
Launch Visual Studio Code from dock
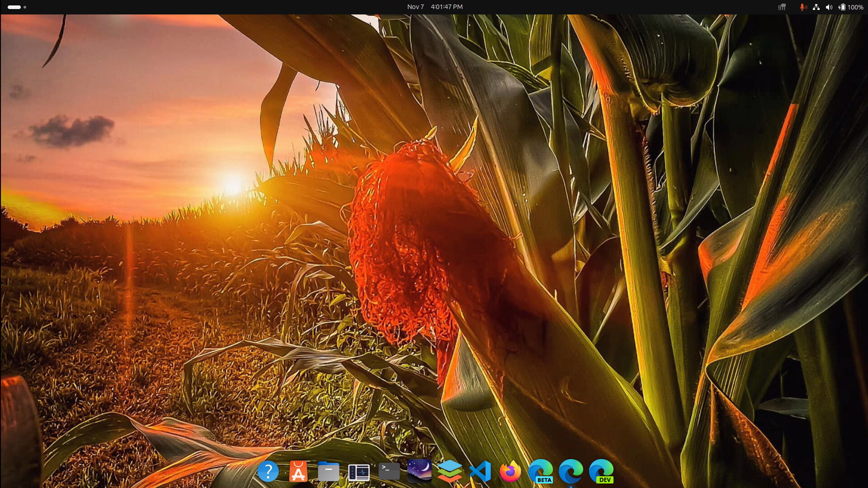[x=480, y=471]
